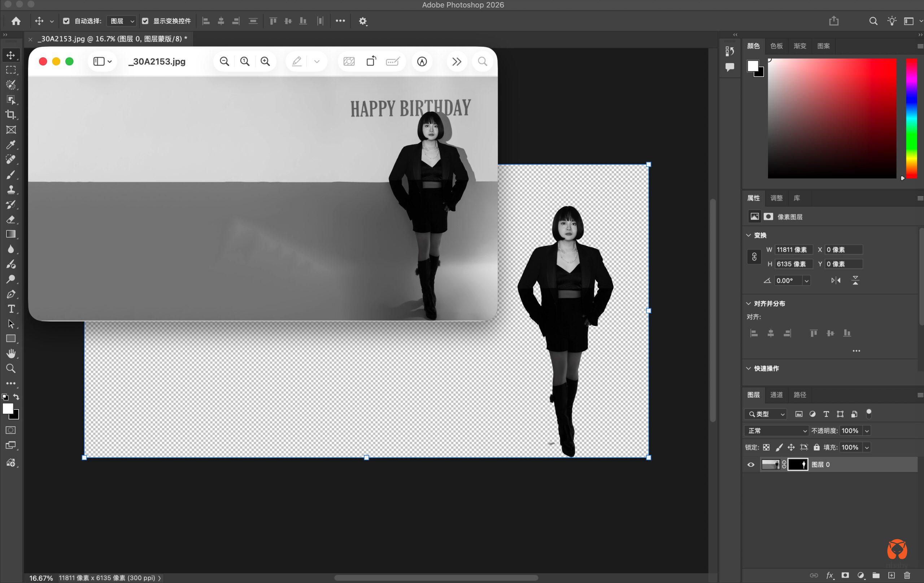Select the Clone Stamp tool
Screen dimensions: 924x583
click(x=11, y=190)
